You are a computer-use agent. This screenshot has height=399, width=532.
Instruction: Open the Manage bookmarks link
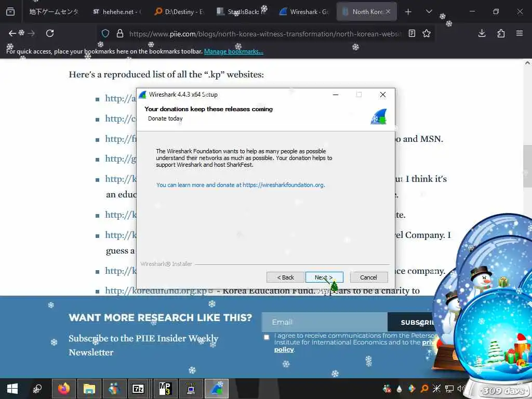coord(233,51)
